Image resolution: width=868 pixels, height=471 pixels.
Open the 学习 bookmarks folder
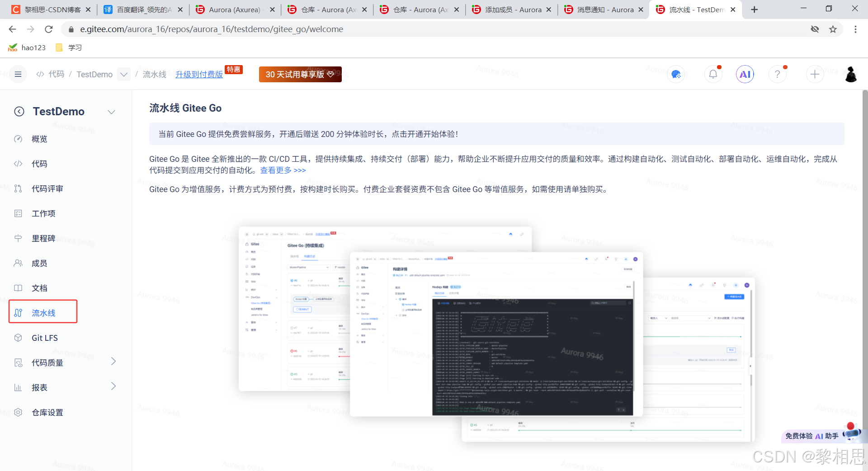click(x=68, y=47)
